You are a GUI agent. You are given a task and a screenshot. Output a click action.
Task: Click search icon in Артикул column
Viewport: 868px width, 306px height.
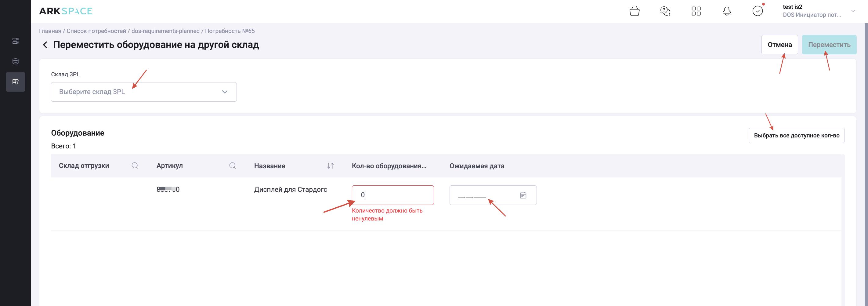point(233,166)
